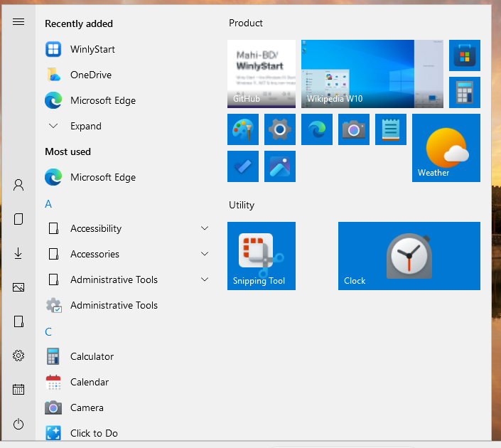The height and width of the screenshot is (448, 501).
Task: Open the Photos tile
Action: coord(280,166)
